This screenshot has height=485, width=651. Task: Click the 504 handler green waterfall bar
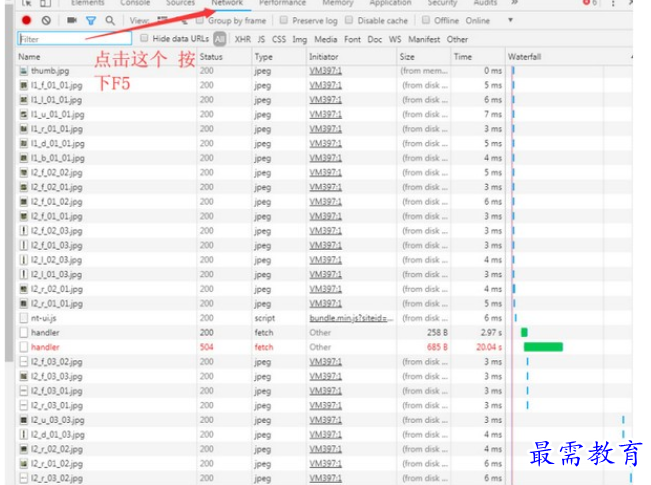pos(543,347)
